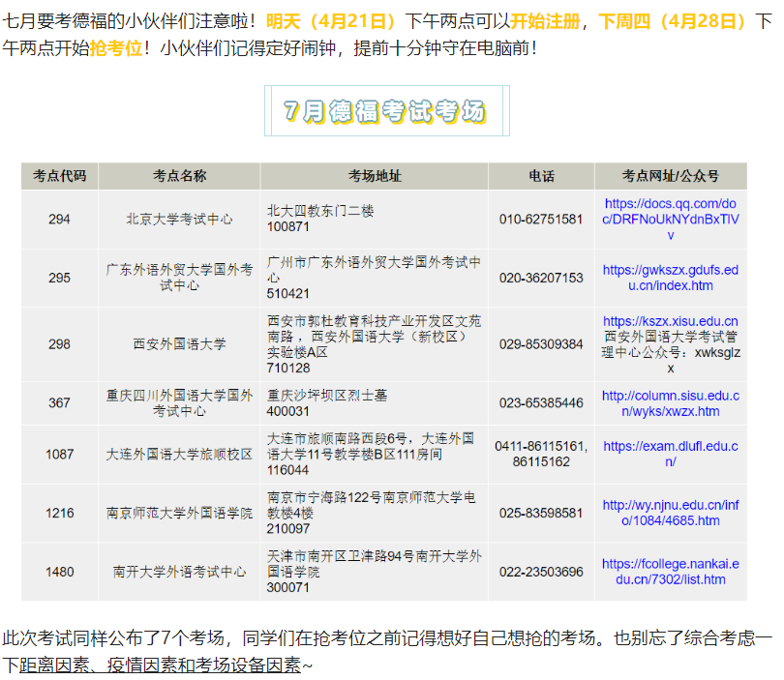Click phone number 022-23503696
The width and height of the screenshot is (784, 680).
541,572
